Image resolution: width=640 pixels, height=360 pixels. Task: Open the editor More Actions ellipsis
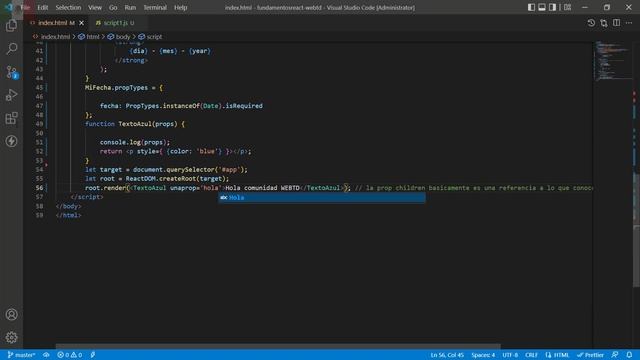tap(629, 23)
